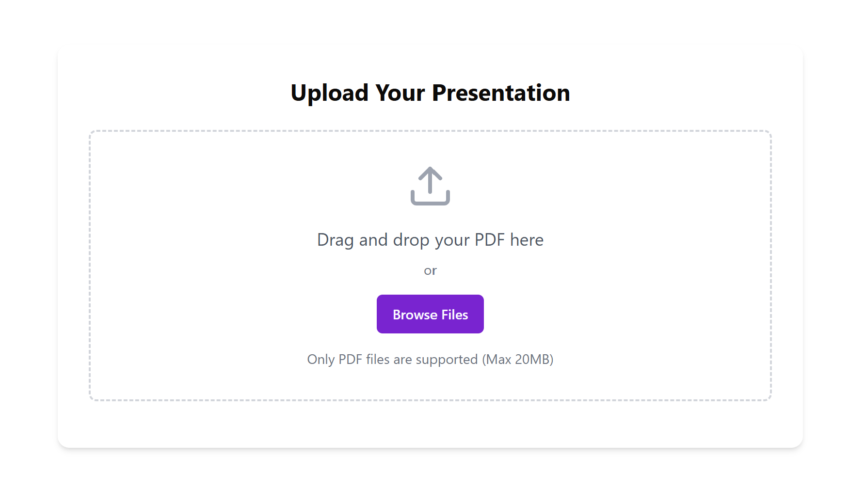Click the "(Max 20MB)" size limit text
865x504 pixels.
tap(518, 360)
